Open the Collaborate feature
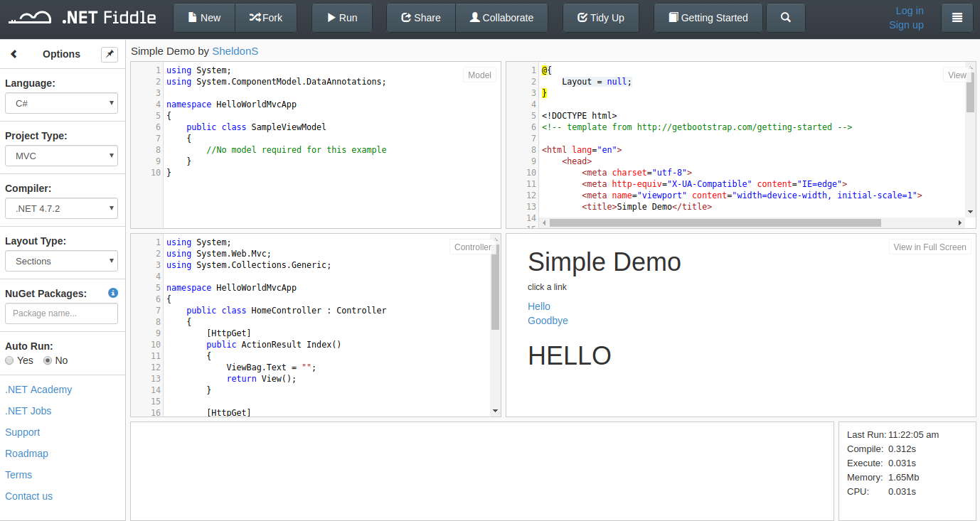 (x=501, y=18)
